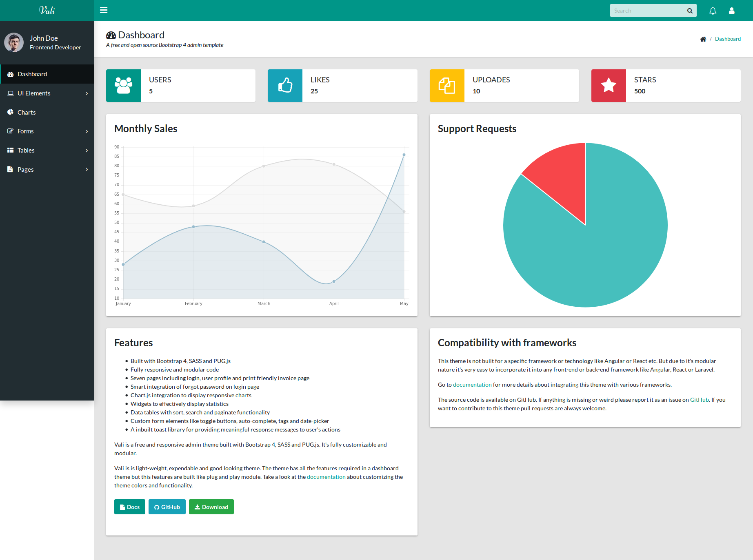
Task: Click the Download button
Action: 211,507
